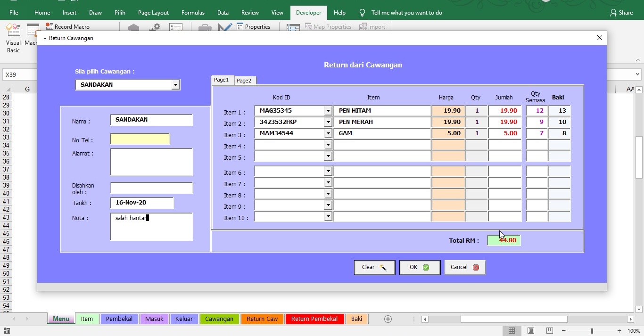
Task: Select the Baki sheet tab
Action: coord(356,319)
